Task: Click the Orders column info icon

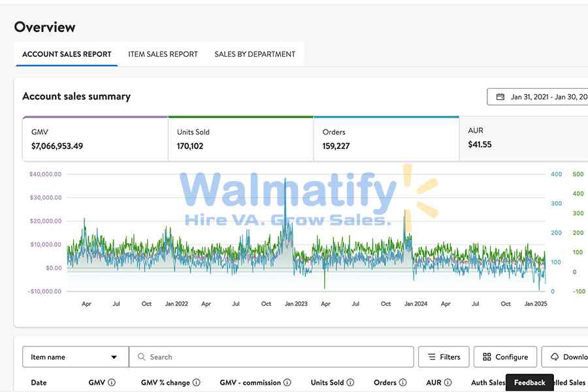Action: (402, 382)
